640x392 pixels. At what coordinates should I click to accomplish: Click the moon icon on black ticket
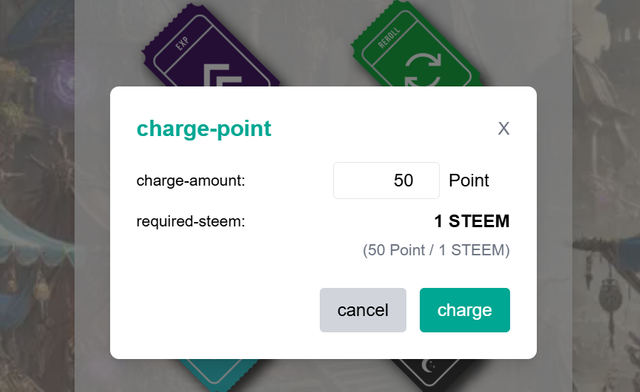click(428, 365)
